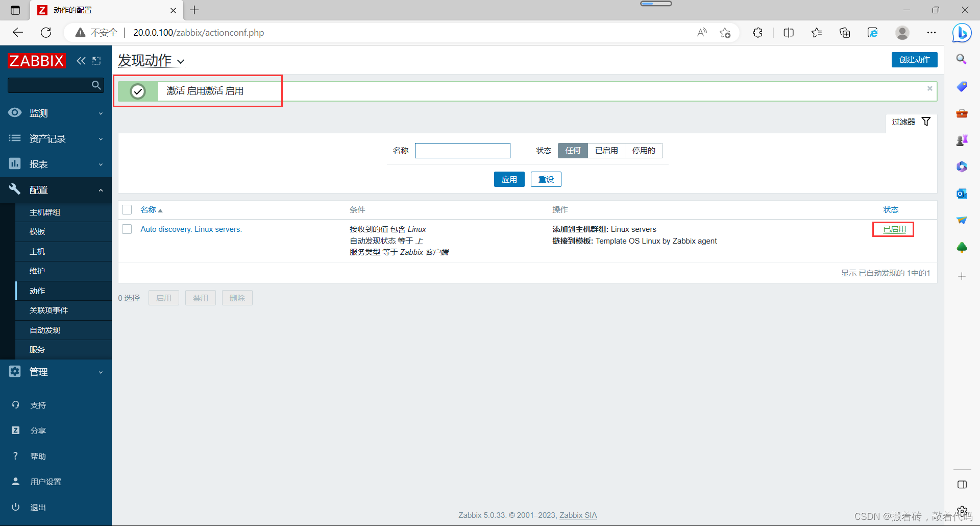The height and width of the screenshot is (526, 980).
Task: Expand the 报表 menu section
Action: point(56,164)
